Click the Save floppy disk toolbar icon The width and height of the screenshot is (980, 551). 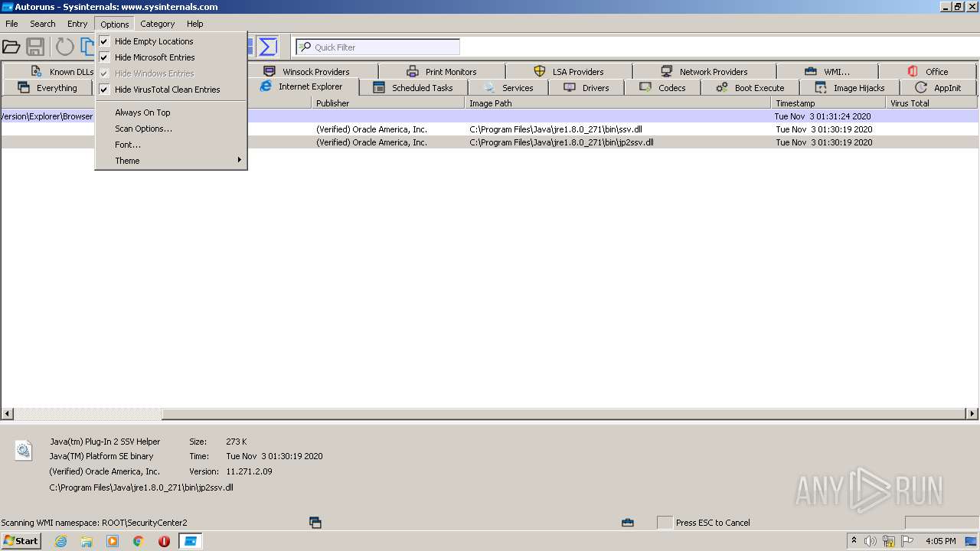point(35,47)
